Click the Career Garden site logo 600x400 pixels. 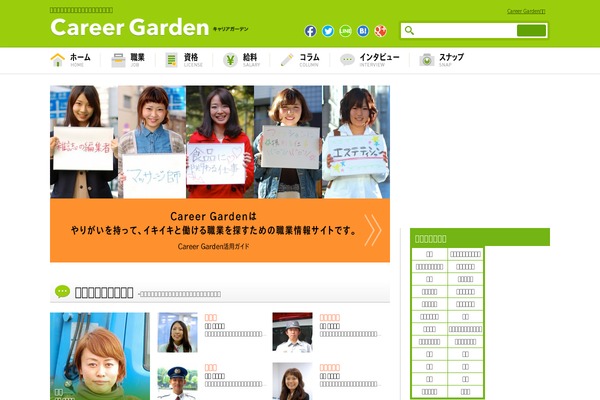point(130,27)
